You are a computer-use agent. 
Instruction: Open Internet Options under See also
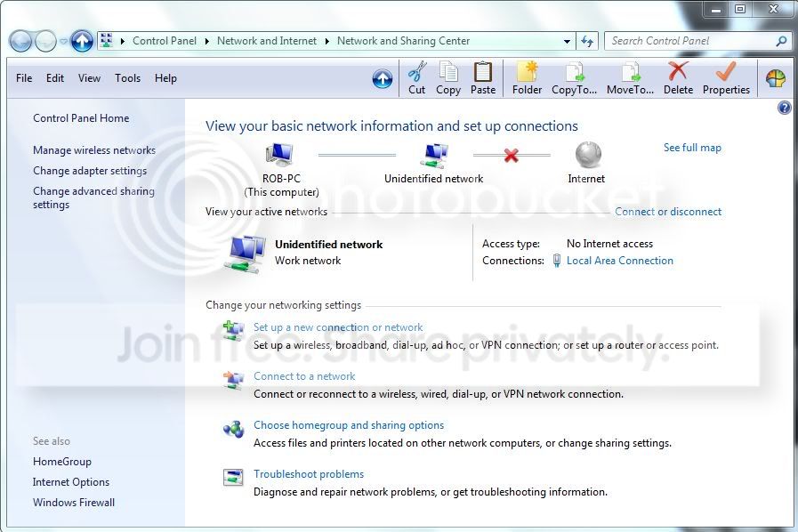coord(71,482)
